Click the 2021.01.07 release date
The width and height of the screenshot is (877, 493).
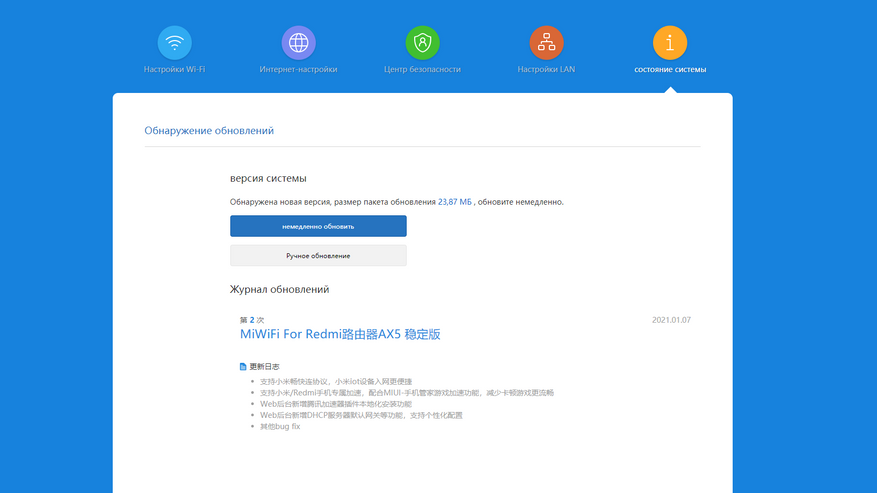coord(671,320)
